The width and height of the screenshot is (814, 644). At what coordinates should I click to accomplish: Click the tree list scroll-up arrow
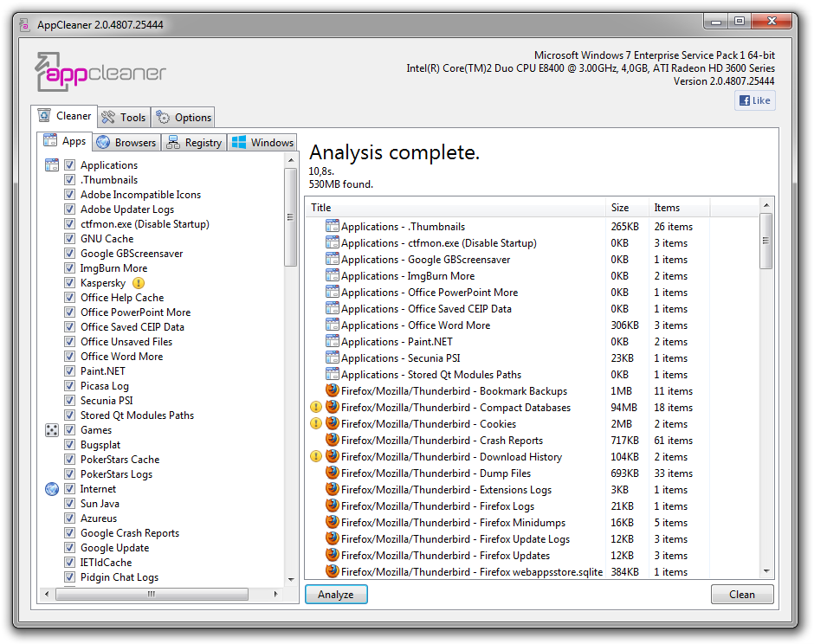tap(291, 160)
